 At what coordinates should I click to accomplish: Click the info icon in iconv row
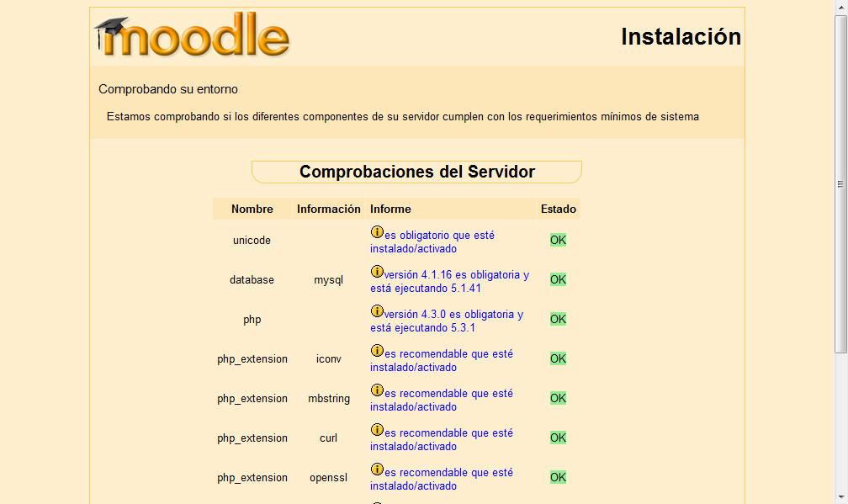pos(377,352)
